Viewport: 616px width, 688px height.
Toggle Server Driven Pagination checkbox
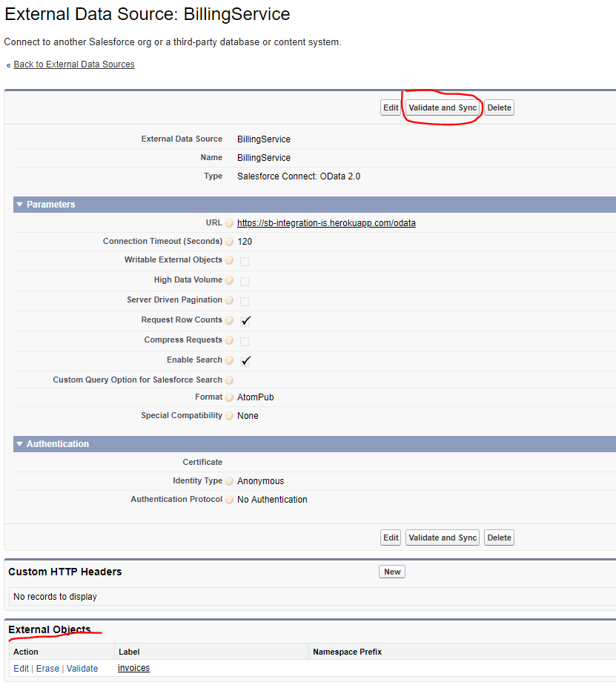click(x=245, y=302)
